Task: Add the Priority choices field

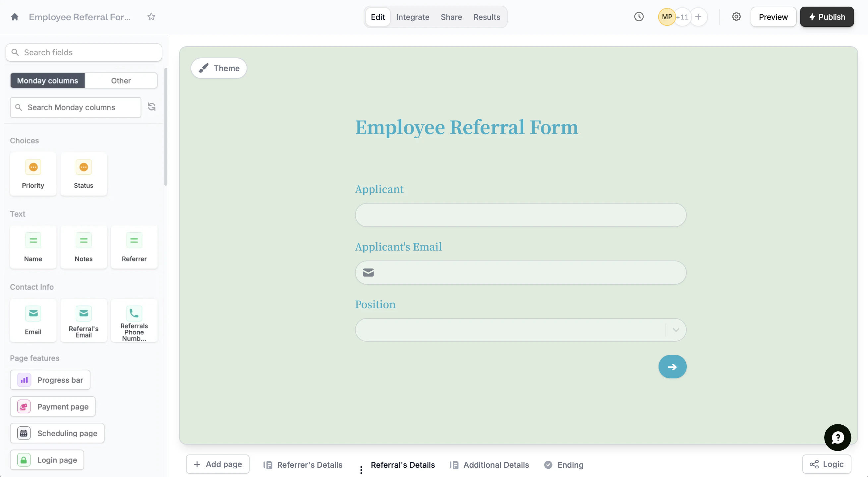Action: pyautogui.click(x=33, y=174)
